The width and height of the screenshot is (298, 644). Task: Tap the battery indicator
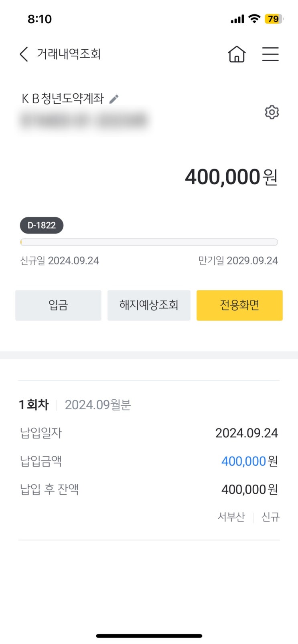pyautogui.click(x=274, y=19)
